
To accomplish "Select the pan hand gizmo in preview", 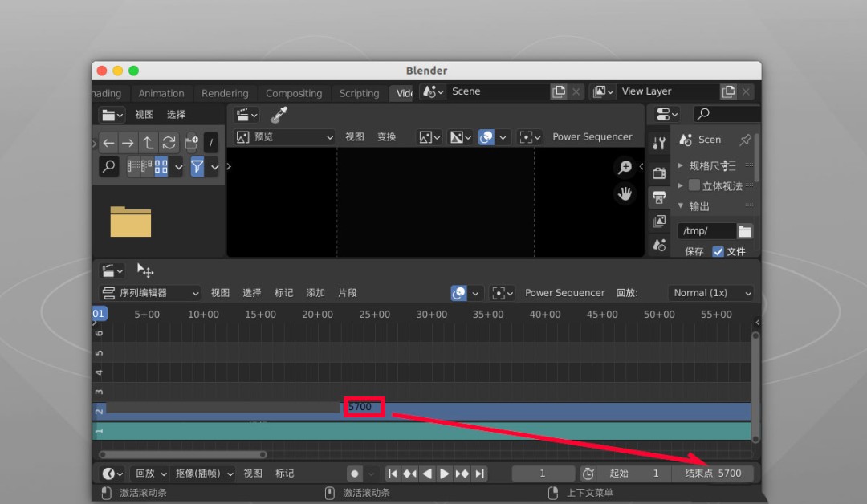I will pyautogui.click(x=625, y=193).
